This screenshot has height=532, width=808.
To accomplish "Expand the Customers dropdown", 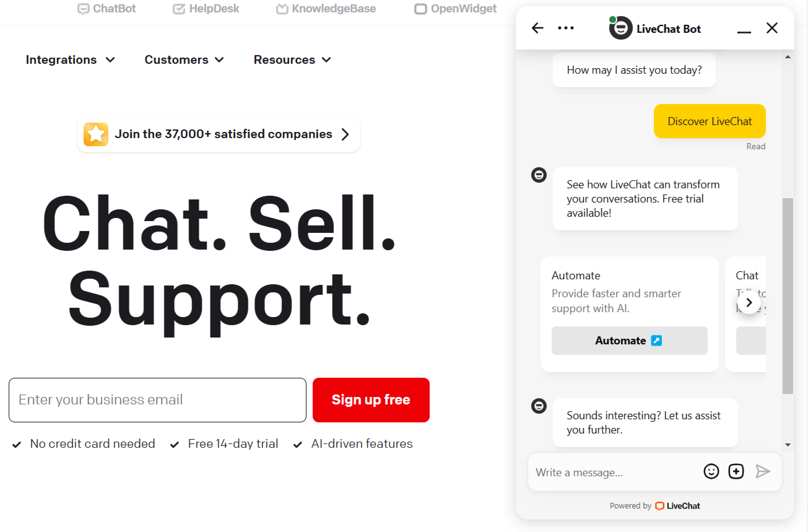I will pyautogui.click(x=184, y=60).
